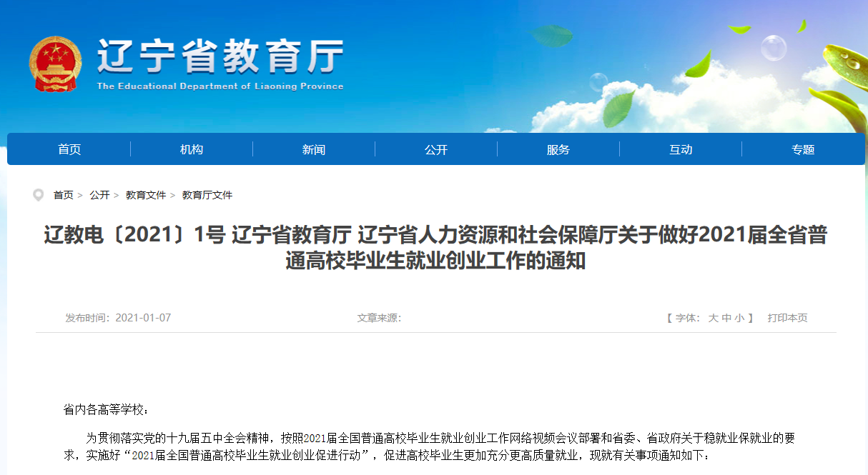This screenshot has width=868, height=475.
Task: Click 打印本页 to print the page
Action: (x=787, y=318)
